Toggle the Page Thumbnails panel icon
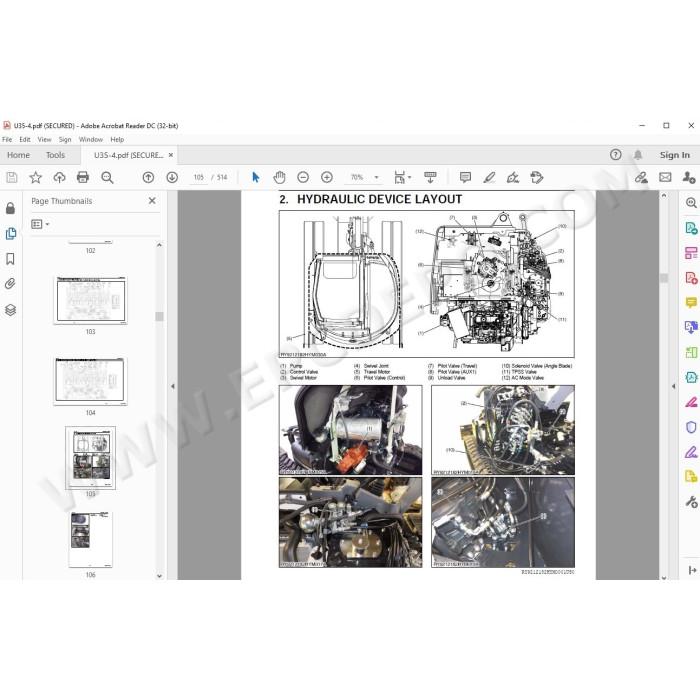The width and height of the screenshot is (700, 700). [10, 233]
